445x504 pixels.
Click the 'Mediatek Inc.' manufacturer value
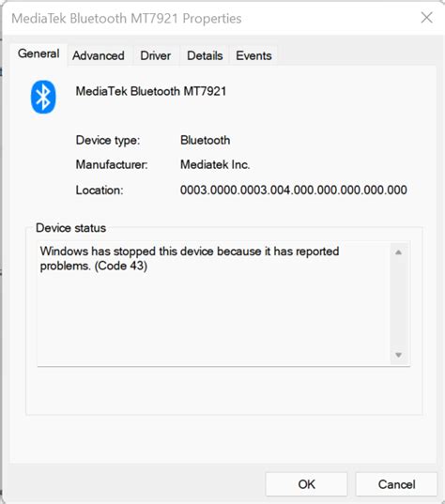tap(215, 164)
